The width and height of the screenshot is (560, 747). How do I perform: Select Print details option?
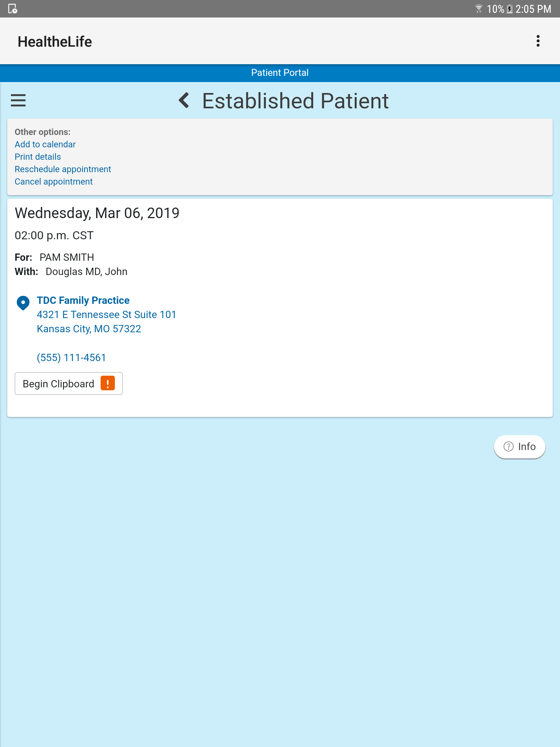coord(38,157)
